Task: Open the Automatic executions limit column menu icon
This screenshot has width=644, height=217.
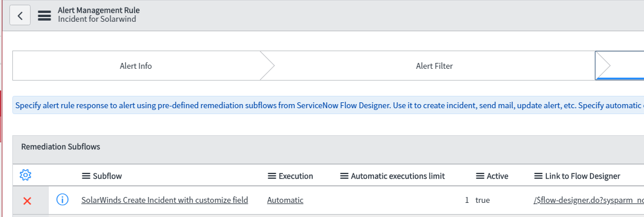Action: [x=344, y=176]
